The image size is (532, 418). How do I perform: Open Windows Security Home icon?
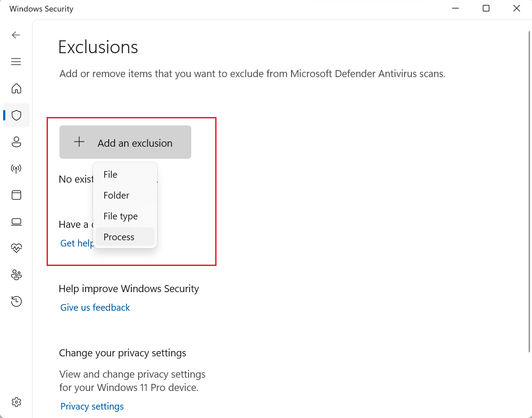tap(16, 89)
